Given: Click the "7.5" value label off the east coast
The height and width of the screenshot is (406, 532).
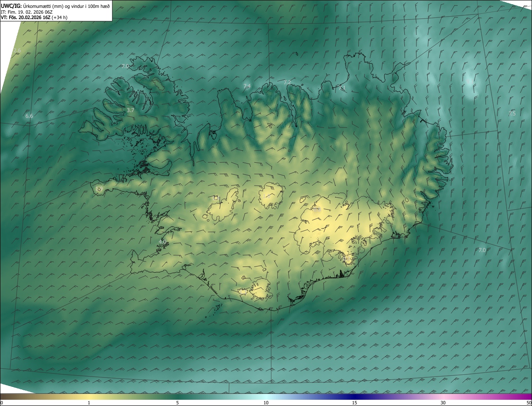Looking at the screenshot, I should (x=512, y=114).
